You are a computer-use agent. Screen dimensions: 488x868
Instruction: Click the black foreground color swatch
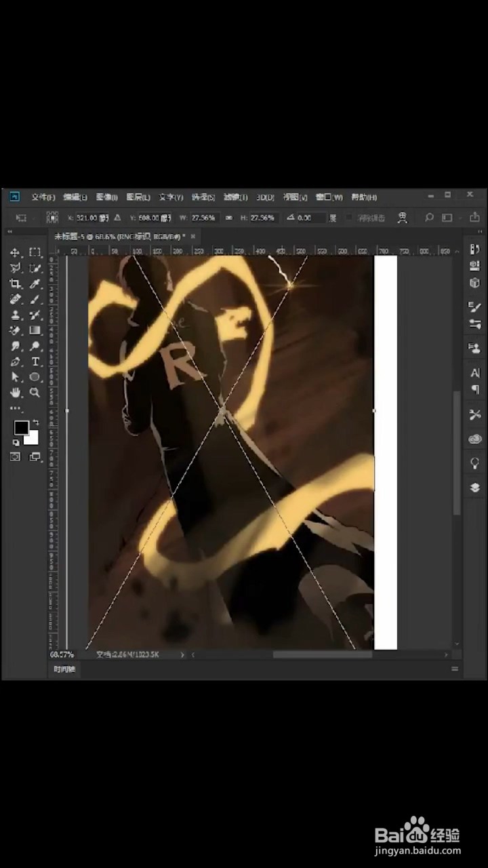click(21, 428)
